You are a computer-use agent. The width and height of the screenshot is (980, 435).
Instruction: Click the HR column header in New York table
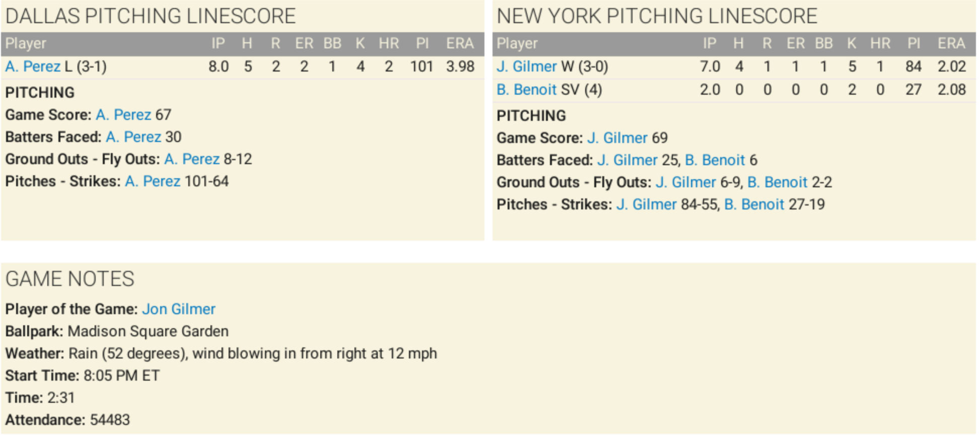[880, 44]
